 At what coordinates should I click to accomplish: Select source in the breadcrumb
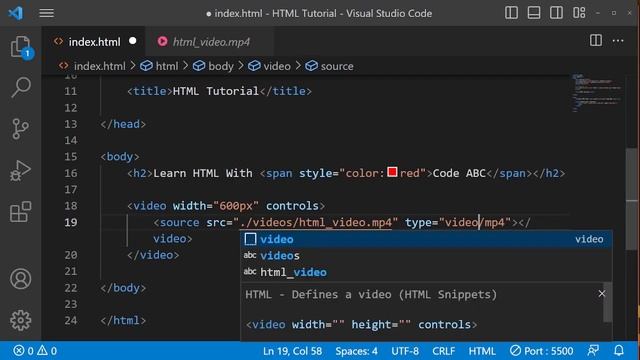click(337, 66)
